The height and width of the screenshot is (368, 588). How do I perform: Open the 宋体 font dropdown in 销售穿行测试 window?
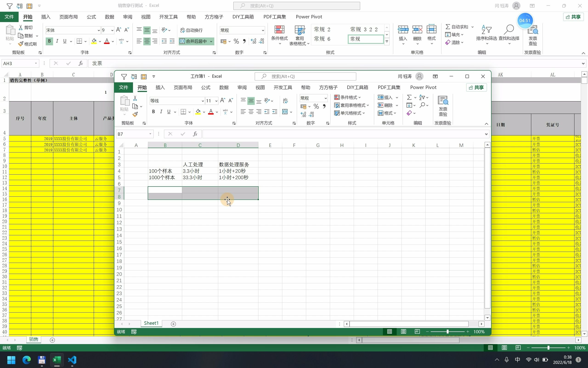pyautogui.click(x=99, y=30)
